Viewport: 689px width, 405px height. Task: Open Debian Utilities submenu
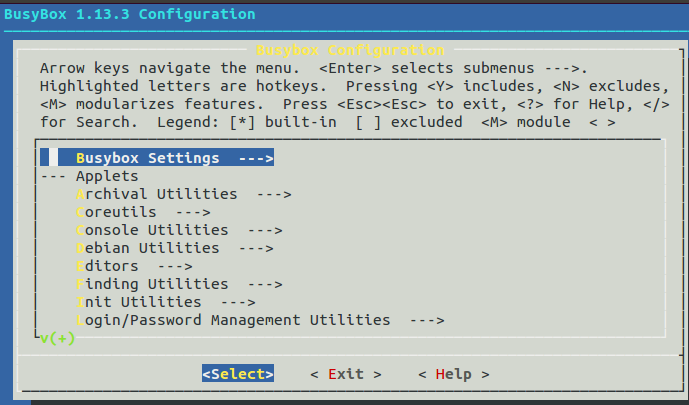tap(174, 248)
